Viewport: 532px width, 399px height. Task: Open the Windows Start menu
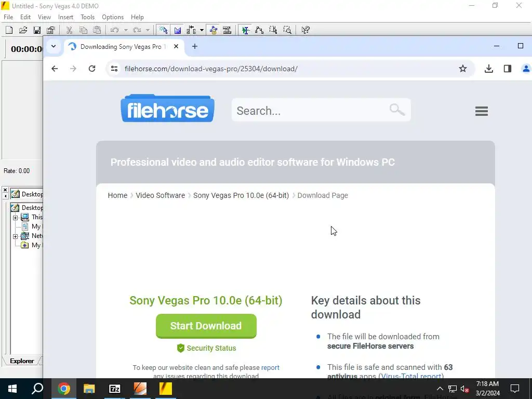[x=12, y=389]
